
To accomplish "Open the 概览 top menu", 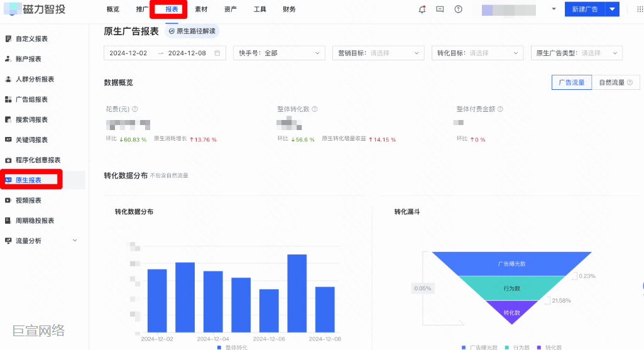I will (x=113, y=9).
